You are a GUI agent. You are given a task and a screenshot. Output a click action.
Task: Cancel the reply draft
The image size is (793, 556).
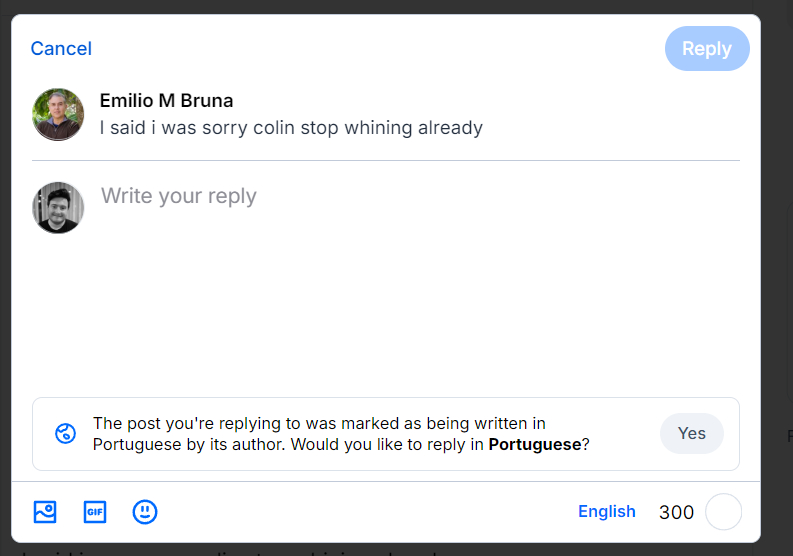pos(61,49)
